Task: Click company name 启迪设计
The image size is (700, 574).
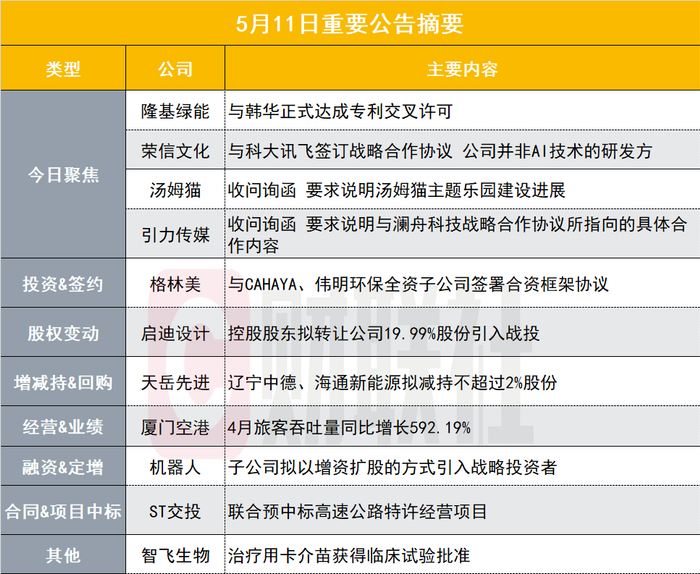Action: (x=175, y=333)
